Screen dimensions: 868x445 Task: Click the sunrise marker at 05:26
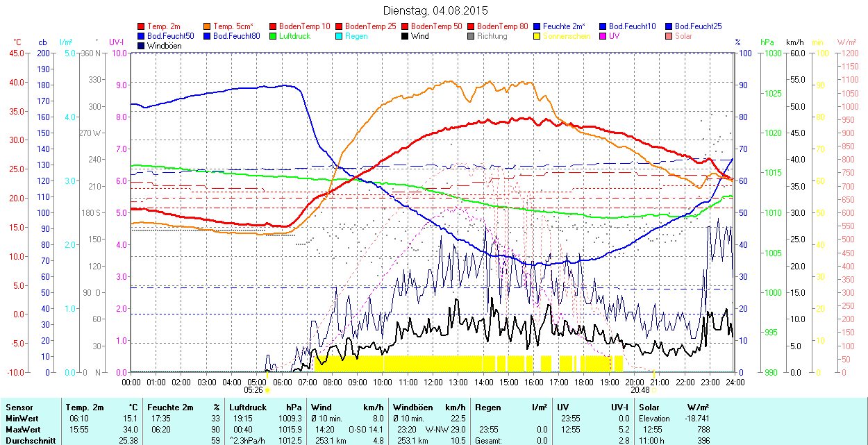(267, 390)
